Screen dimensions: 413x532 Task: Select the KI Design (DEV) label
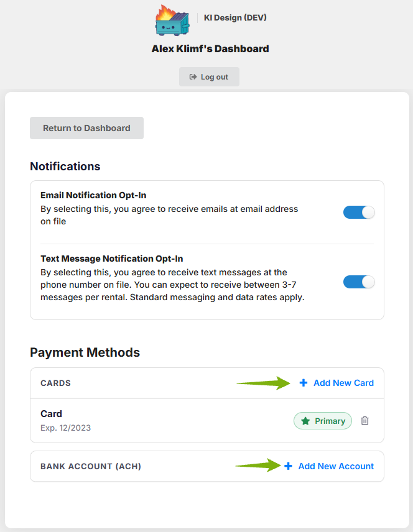[235, 17]
